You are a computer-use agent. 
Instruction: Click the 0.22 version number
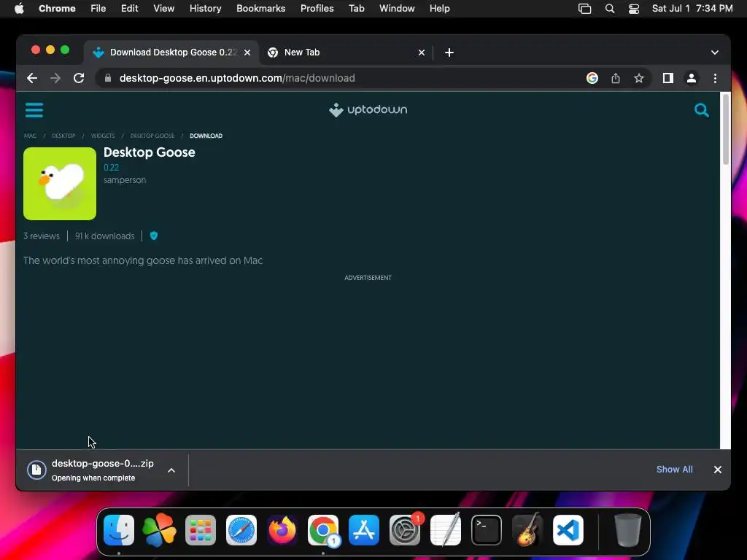[111, 167]
